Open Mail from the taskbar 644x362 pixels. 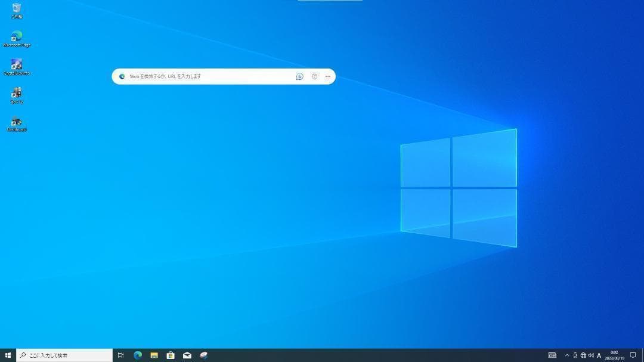pyautogui.click(x=187, y=355)
